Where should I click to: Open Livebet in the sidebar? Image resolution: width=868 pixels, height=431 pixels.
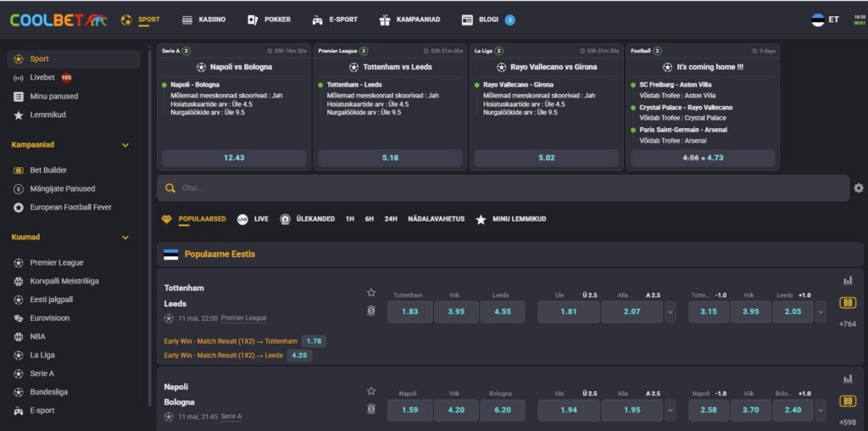tap(42, 77)
